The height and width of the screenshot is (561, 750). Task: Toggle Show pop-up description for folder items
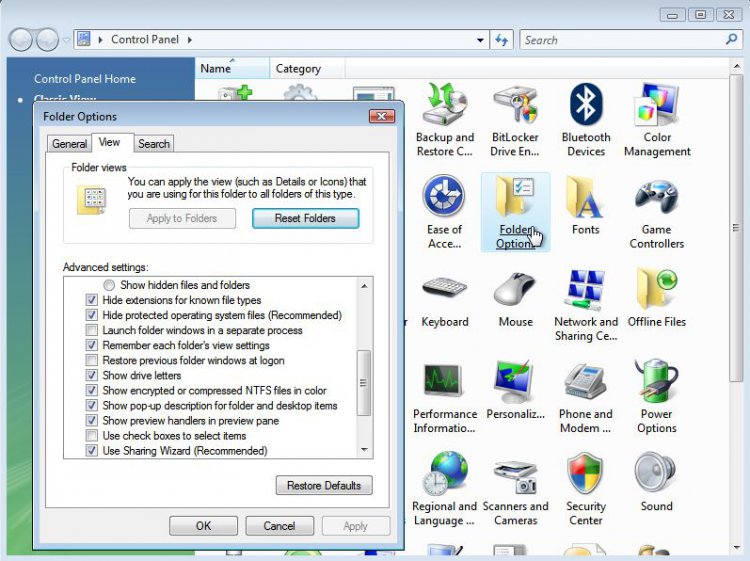[91, 406]
